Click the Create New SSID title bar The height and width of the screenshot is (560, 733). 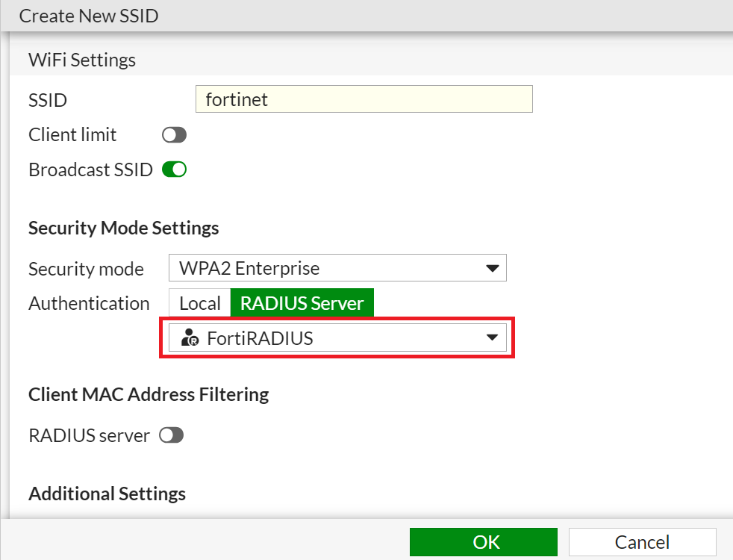click(89, 16)
